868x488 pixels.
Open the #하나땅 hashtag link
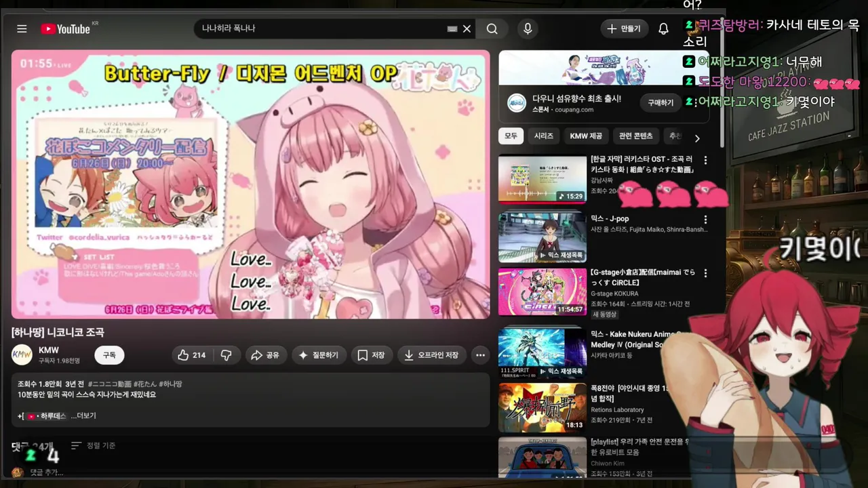coord(171,384)
